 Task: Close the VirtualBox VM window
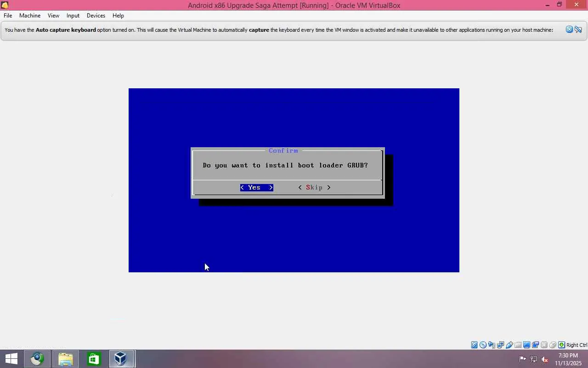(x=577, y=5)
